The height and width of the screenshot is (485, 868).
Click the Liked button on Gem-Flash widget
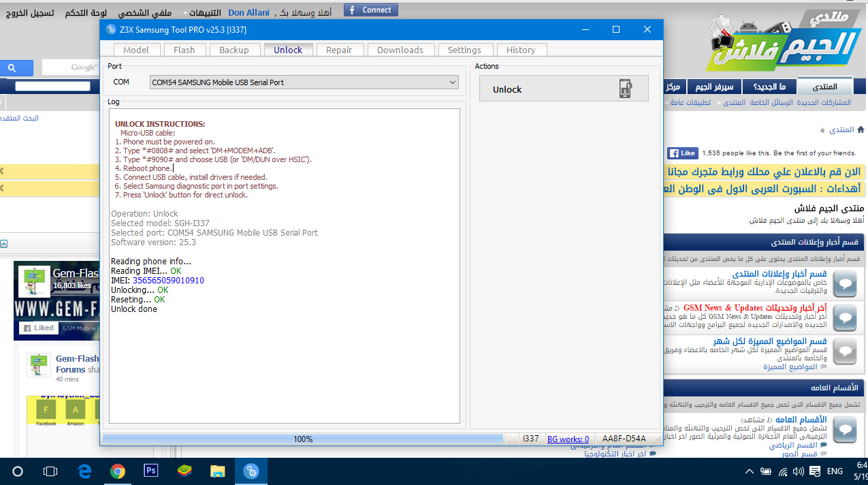pyautogui.click(x=39, y=328)
